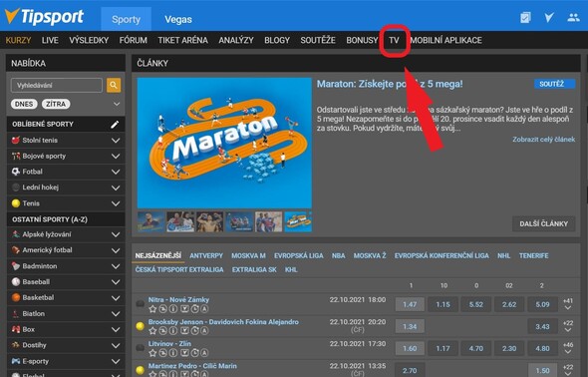Click the DALŠÍ ČLÁNKY button
This screenshot has height=377, width=588.
pyautogui.click(x=544, y=224)
